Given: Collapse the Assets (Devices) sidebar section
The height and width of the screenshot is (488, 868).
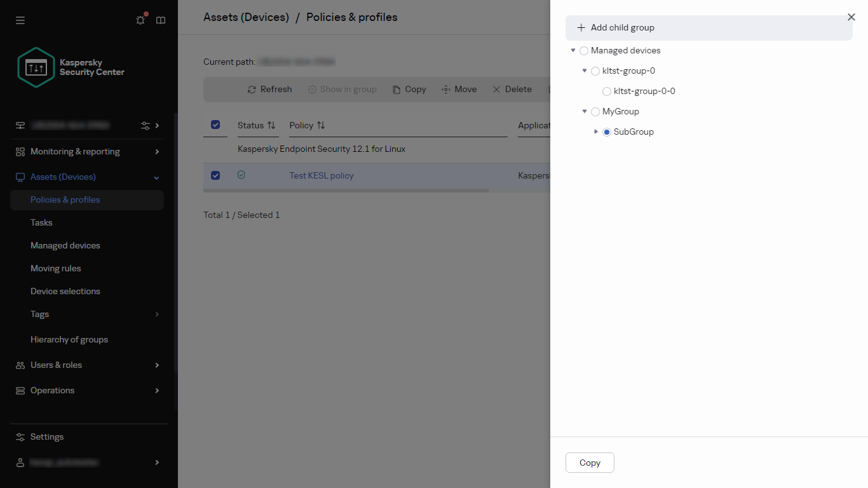Looking at the screenshot, I should point(156,177).
